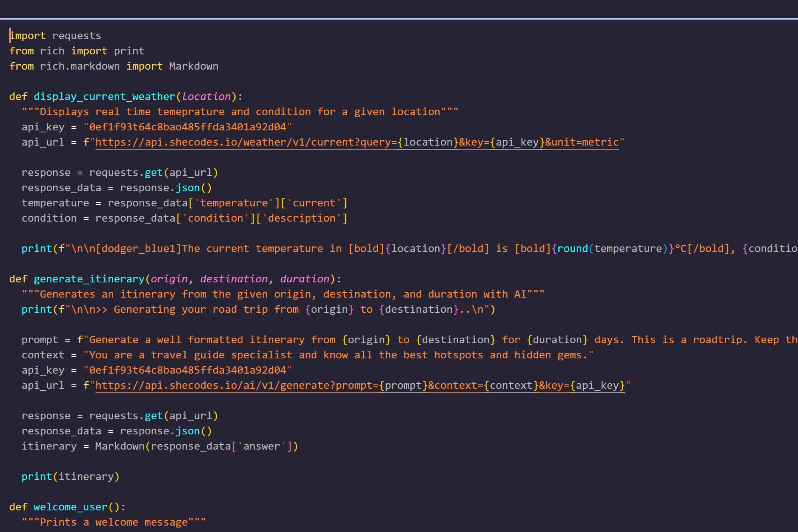Click the 'Generating your road trip' print line
Viewport: 798px width, 532px height.
tap(258, 310)
